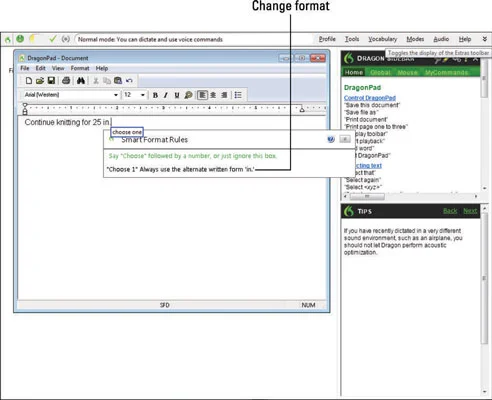Click the New document icon in DragonPad
Image resolution: width=492 pixels, height=400 pixels.
point(29,80)
